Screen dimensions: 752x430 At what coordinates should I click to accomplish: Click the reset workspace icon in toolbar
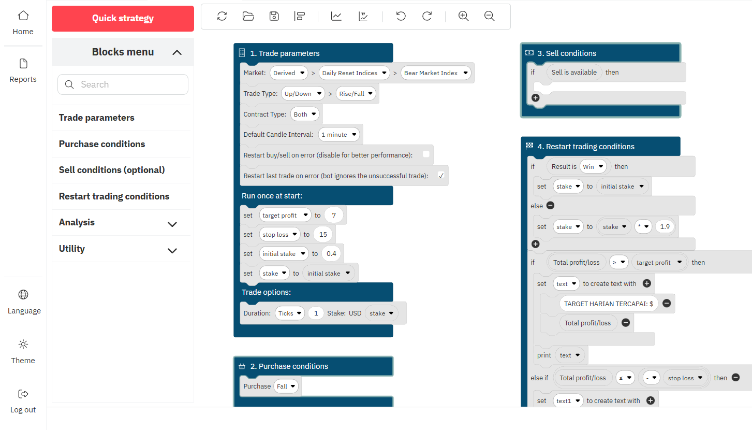[x=222, y=16]
